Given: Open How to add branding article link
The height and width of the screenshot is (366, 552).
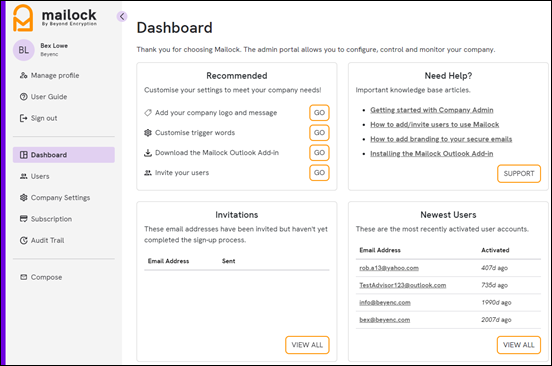Looking at the screenshot, I should pyautogui.click(x=441, y=139).
